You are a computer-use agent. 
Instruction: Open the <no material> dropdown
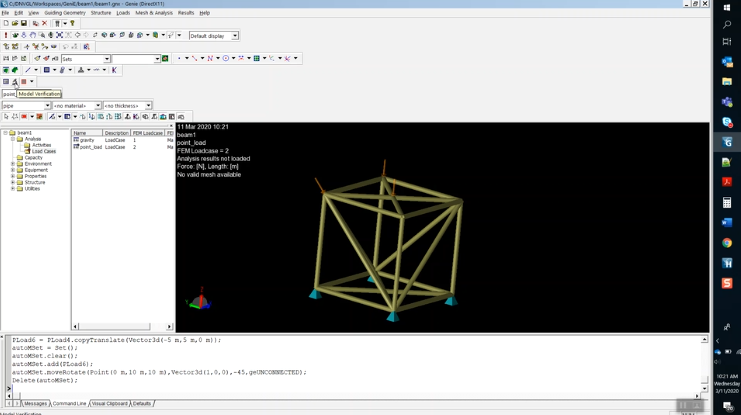click(98, 105)
